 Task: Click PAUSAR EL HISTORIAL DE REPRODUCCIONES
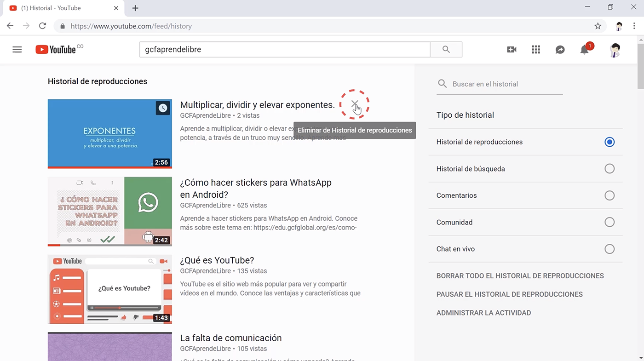[x=510, y=294]
